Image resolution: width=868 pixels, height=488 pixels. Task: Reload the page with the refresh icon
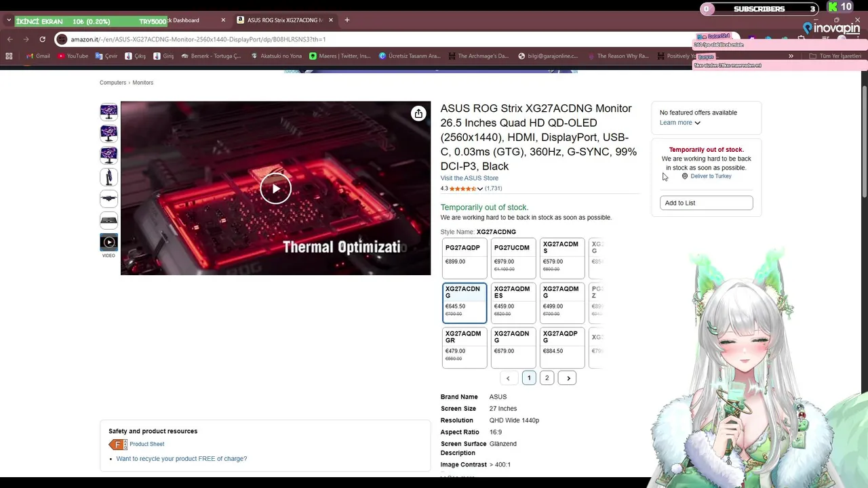coord(42,39)
